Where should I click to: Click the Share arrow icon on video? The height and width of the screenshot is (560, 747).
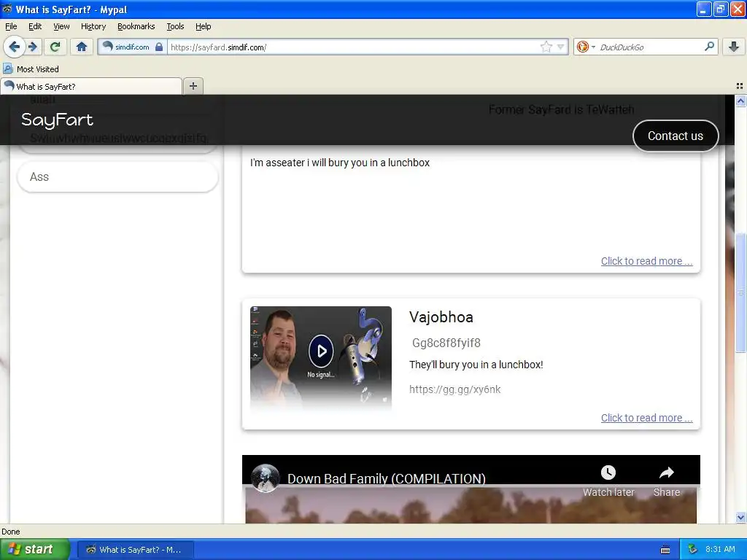pos(667,472)
